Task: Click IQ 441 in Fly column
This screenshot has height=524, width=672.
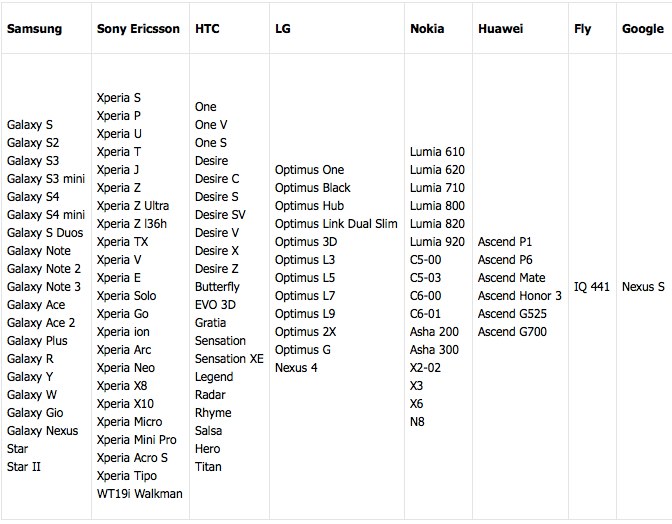Action: [x=592, y=287]
